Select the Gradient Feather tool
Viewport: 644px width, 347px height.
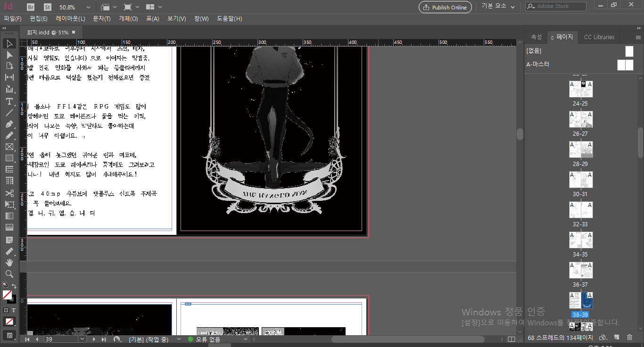[x=9, y=227]
